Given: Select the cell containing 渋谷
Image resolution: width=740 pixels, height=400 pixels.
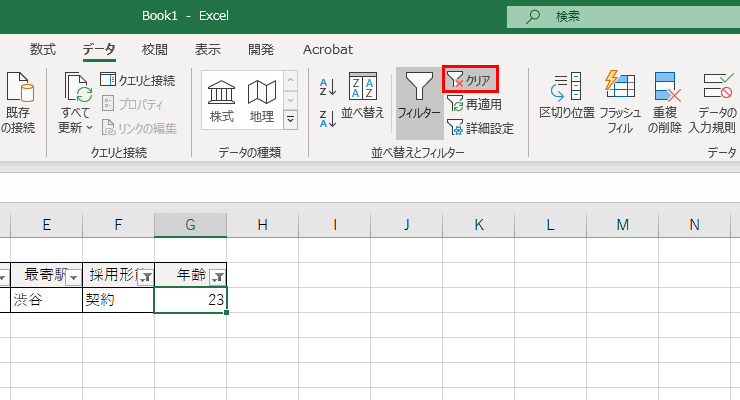Looking at the screenshot, I should [x=46, y=300].
